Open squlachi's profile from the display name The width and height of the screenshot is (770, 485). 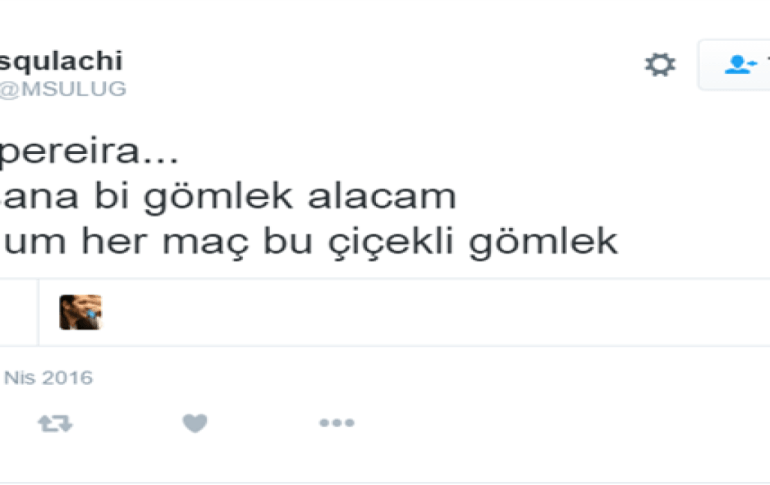pyautogui.click(x=61, y=61)
